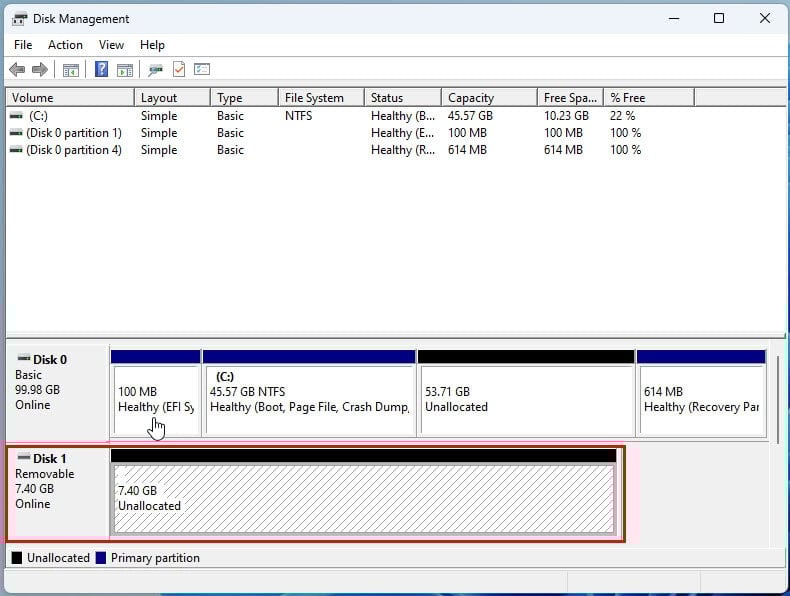This screenshot has height=596, width=790.
Task: Click the Disk 0 partition 1 drive icon
Action: (16, 133)
